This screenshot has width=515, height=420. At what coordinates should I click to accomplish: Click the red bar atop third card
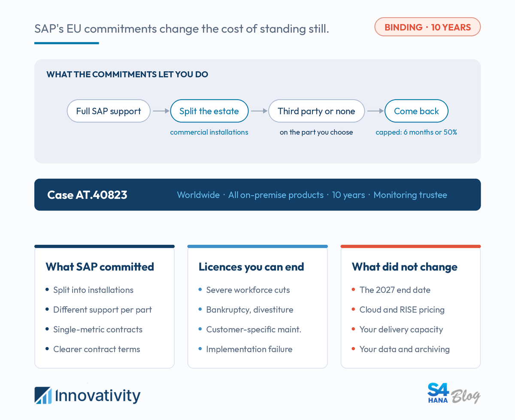(x=411, y=247)
